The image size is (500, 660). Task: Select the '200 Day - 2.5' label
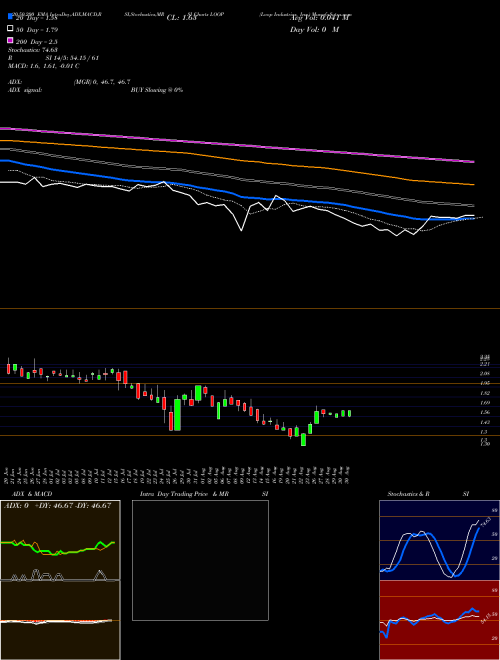click(37, 42)
